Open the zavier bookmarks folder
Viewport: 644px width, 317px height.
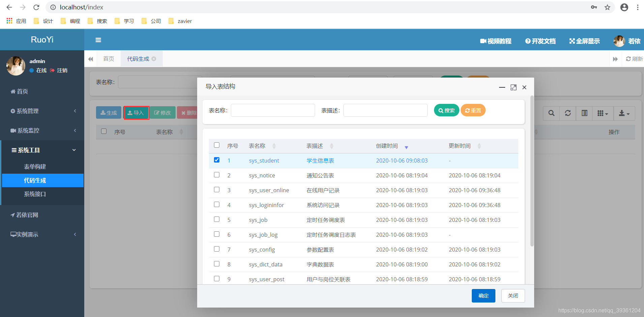180,21
